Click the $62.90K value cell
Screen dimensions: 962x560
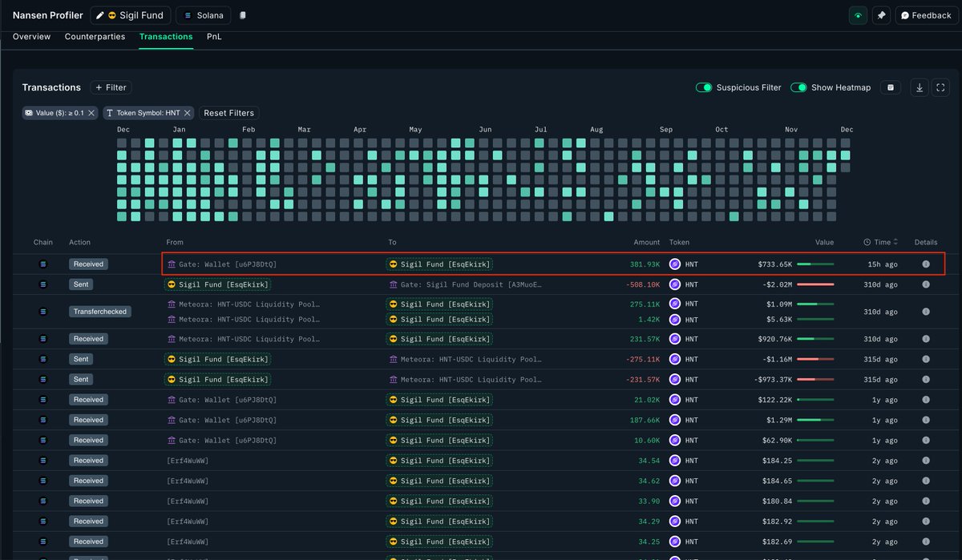pos(777,441)
